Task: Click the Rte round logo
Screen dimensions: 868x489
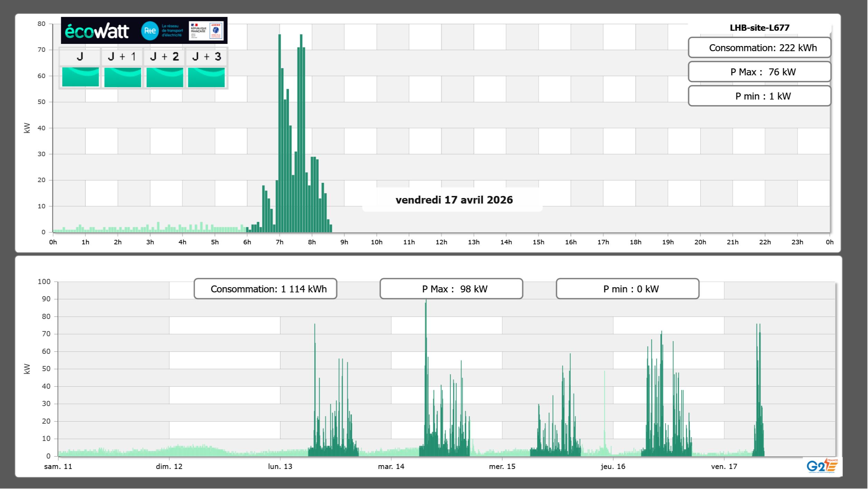Action: 150,31
